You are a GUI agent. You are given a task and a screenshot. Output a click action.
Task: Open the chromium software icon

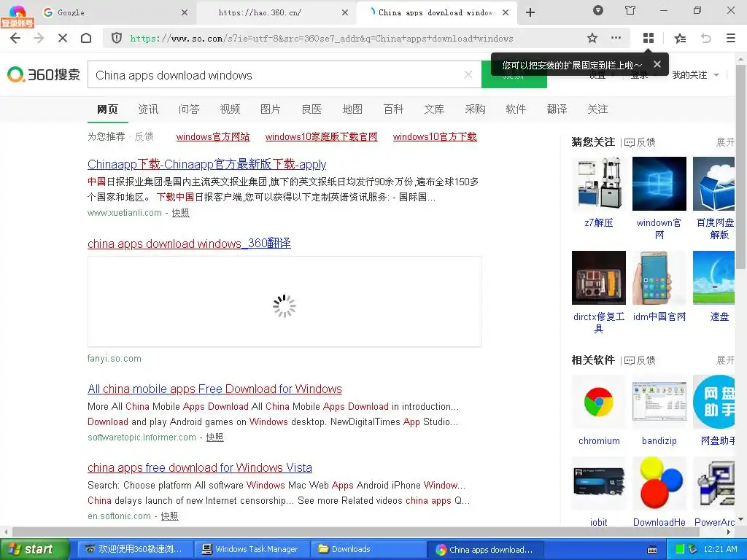click(599, 402)
